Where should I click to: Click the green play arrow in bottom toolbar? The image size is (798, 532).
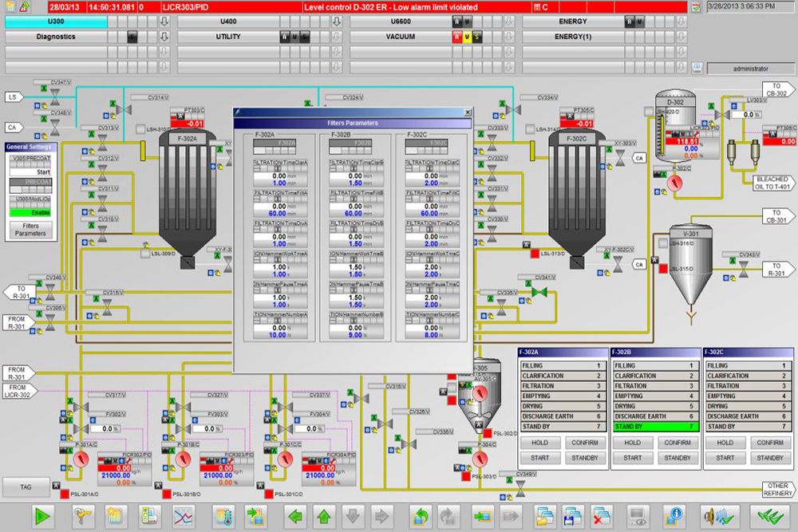(x=42, y=516)
